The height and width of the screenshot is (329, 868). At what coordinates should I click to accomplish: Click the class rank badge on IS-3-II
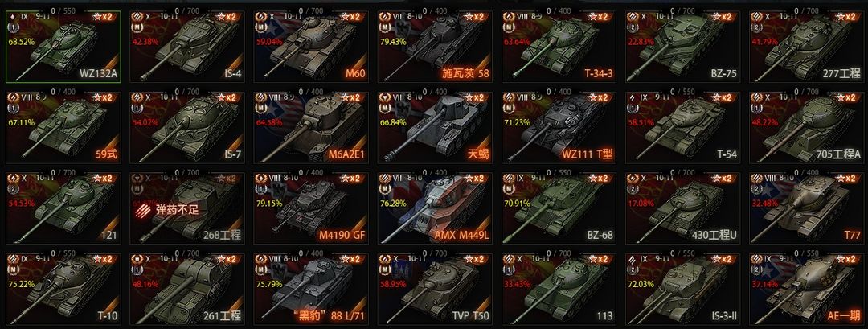(x=633, y=271)
